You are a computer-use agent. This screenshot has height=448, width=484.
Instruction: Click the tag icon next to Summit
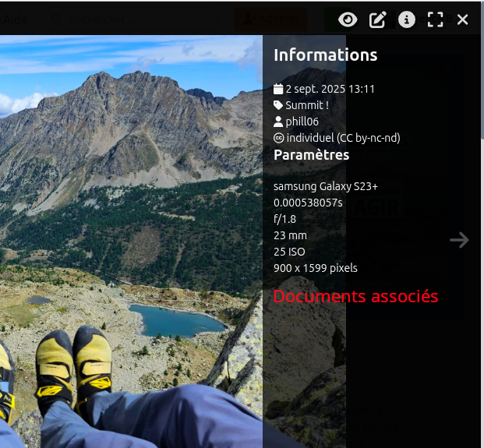pos(278,105)
